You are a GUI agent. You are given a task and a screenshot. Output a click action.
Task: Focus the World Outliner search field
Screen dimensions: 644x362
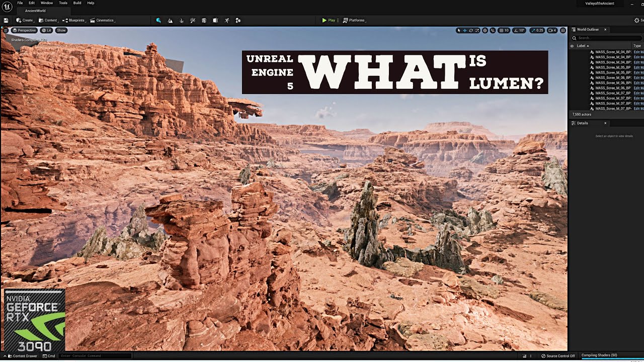[608, 38]
